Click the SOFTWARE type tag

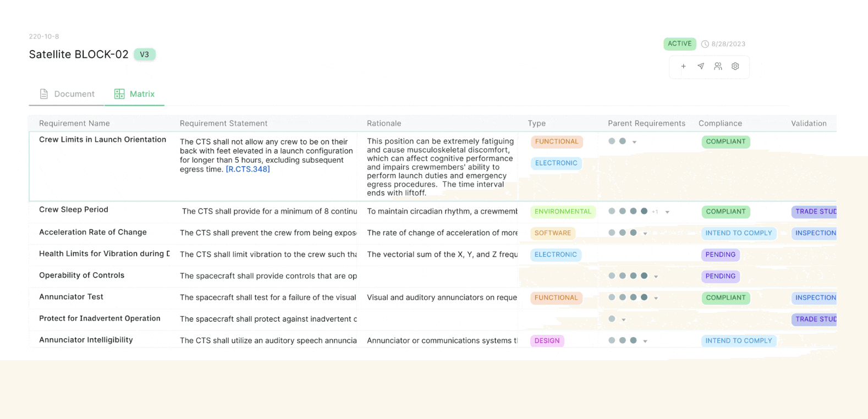click(553, 233)
